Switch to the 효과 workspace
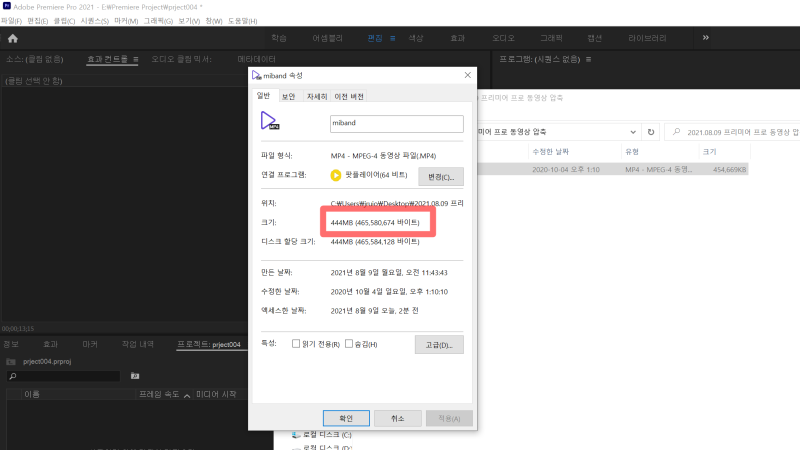The width and height of the screenshot is (800, 450). point(458,38)
